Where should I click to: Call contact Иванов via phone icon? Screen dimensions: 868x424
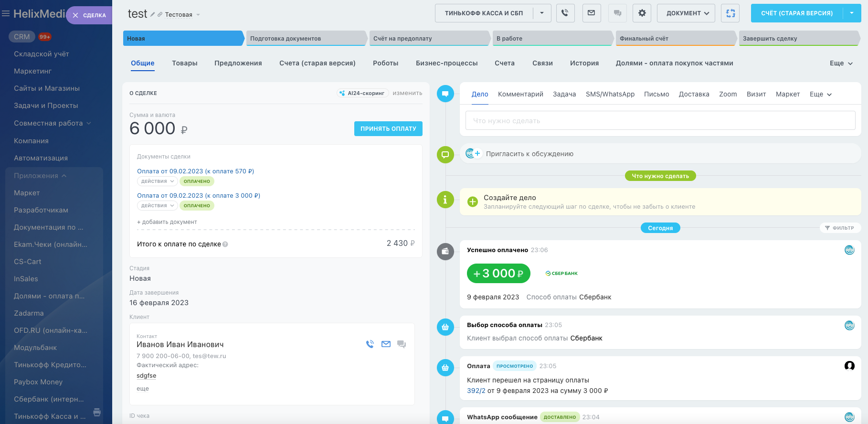[370, 344]
